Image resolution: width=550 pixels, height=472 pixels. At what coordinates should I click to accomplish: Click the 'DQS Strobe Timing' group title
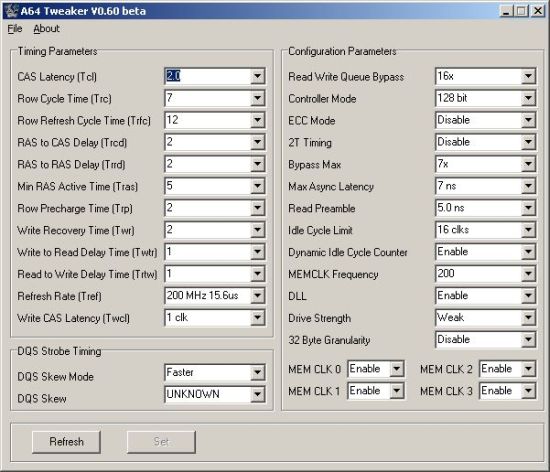tap(59, 351)
